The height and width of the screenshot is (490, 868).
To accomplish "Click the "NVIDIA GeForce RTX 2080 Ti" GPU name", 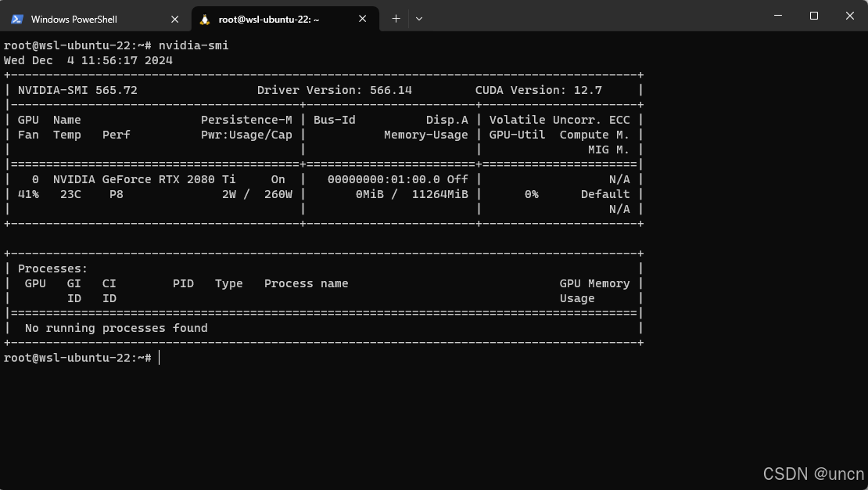I will pos(145,179).
